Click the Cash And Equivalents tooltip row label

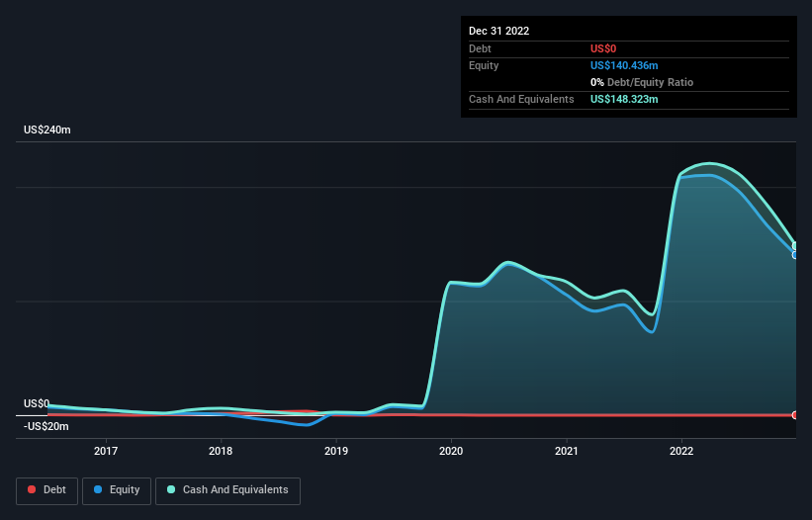[x=521, y=99]
